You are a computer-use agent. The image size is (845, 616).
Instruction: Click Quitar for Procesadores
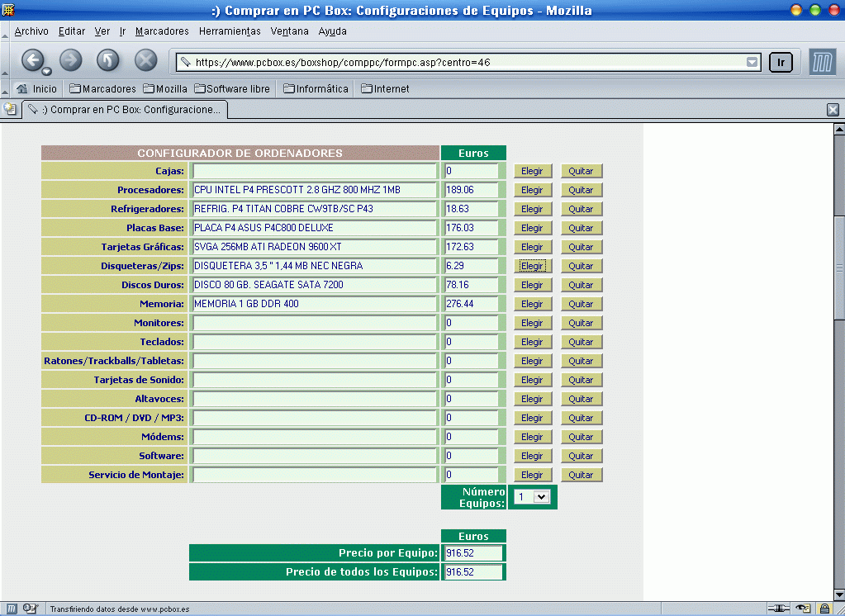(581, 190)
